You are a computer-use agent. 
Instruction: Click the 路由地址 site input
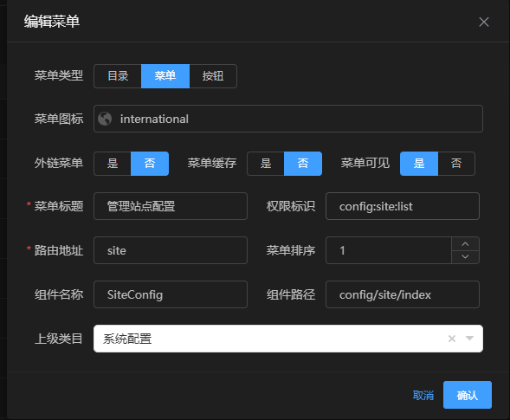tap(171, 250)
